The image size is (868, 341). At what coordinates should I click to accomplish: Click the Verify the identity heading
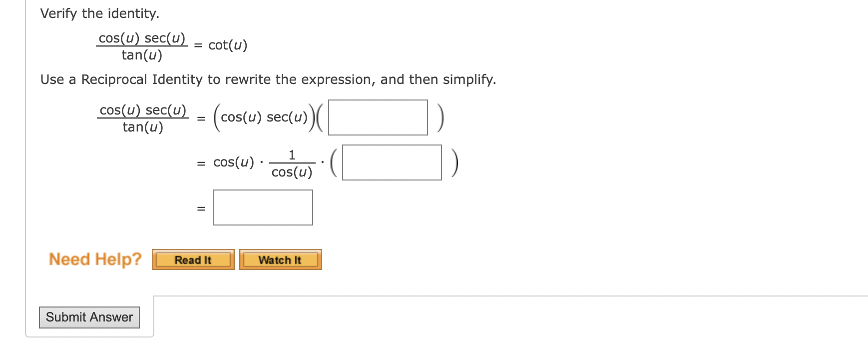click(x=99, y=13)
